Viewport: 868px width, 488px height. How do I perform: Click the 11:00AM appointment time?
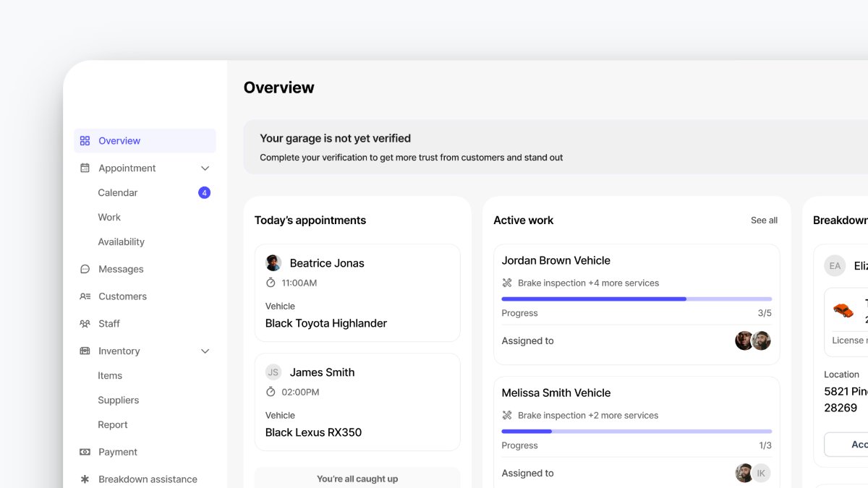299,283
